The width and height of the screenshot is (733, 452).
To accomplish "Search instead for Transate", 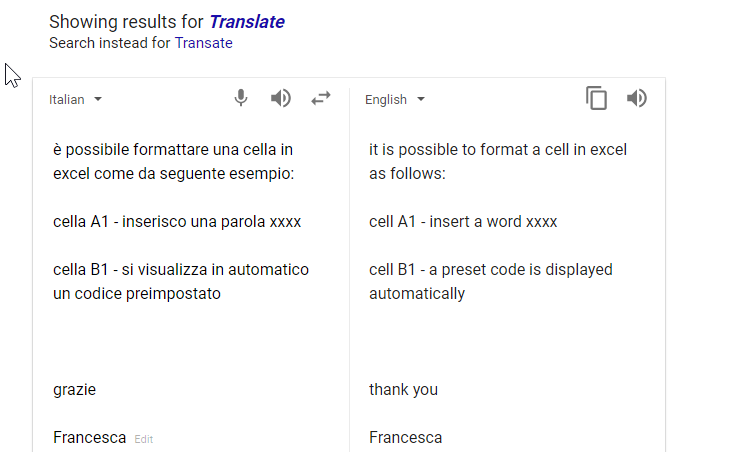I will tap(203, 43).
